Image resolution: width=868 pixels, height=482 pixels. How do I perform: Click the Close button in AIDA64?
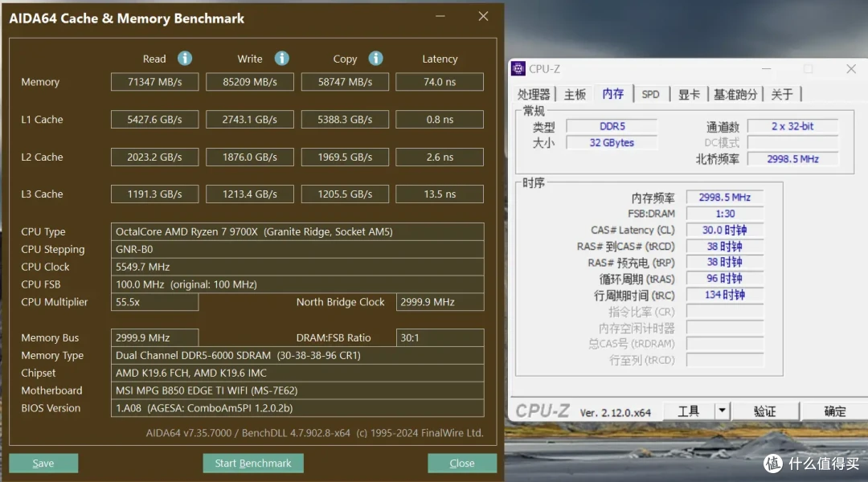coord(461,464)
